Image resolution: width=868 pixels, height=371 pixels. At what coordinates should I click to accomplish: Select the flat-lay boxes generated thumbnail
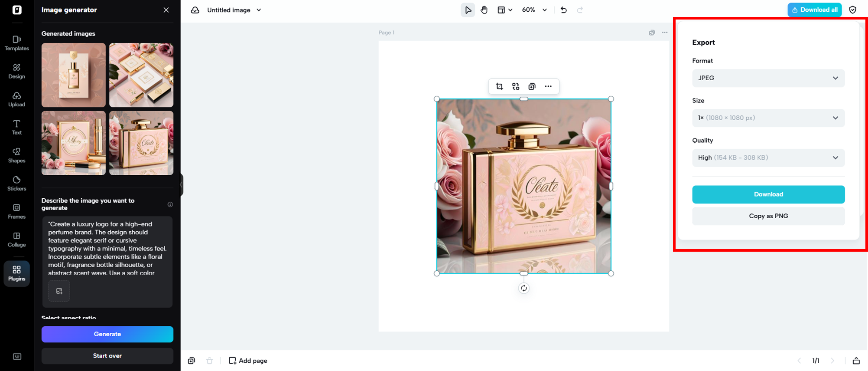pyautogui.click(x=141, y=75)
